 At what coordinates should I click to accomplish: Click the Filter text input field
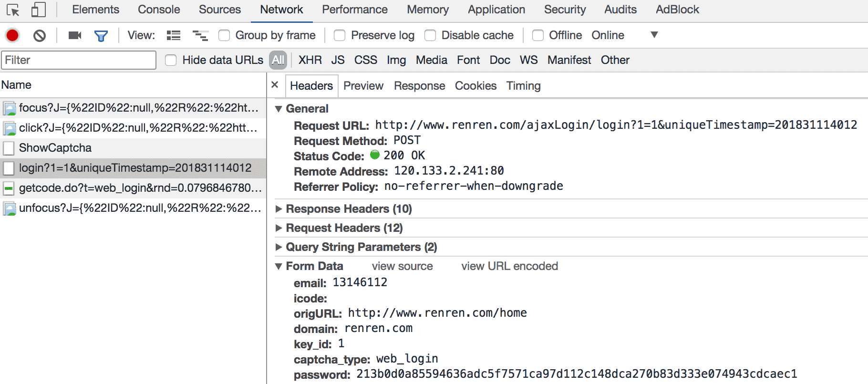pos(79,60)
